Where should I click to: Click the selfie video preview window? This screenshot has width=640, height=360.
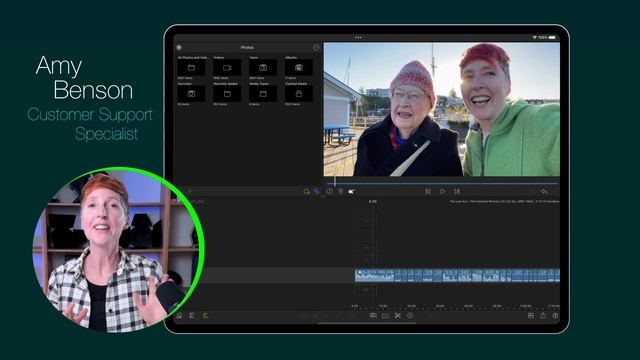tap(442, 109)
